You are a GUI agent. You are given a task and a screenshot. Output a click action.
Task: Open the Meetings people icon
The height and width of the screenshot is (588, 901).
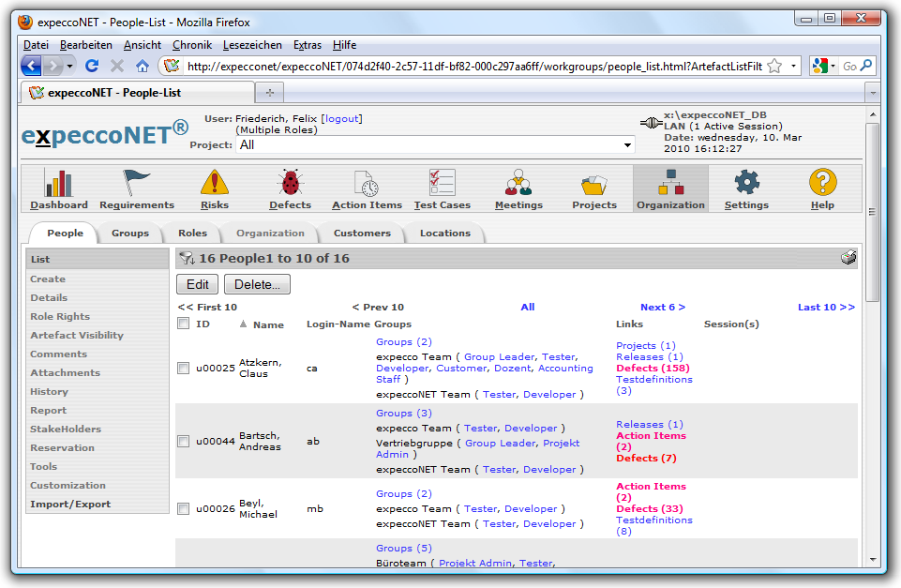pos(518,182)
